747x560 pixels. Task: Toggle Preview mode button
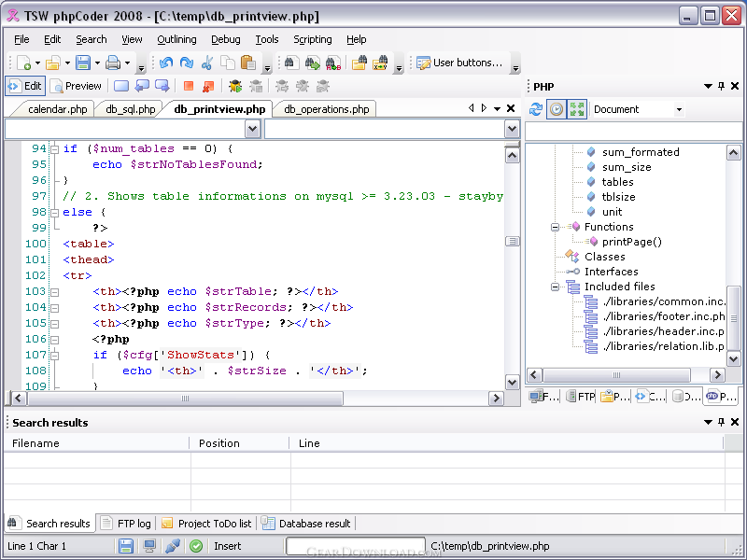point(77,86)
